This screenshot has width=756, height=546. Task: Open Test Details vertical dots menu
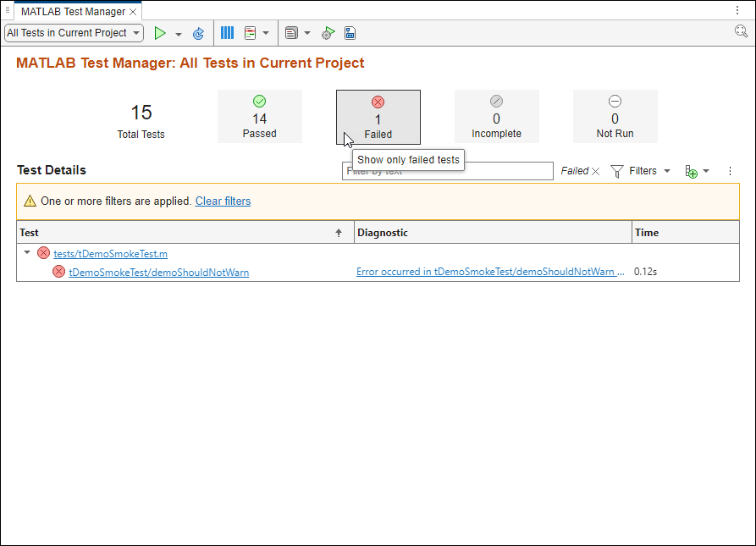pos(730,171)
